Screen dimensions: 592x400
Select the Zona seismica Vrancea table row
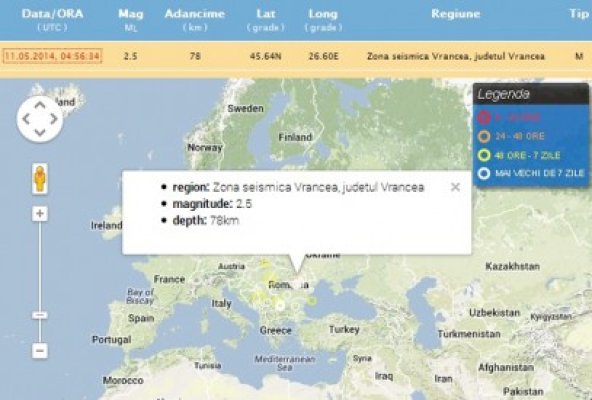coord(296,57)
